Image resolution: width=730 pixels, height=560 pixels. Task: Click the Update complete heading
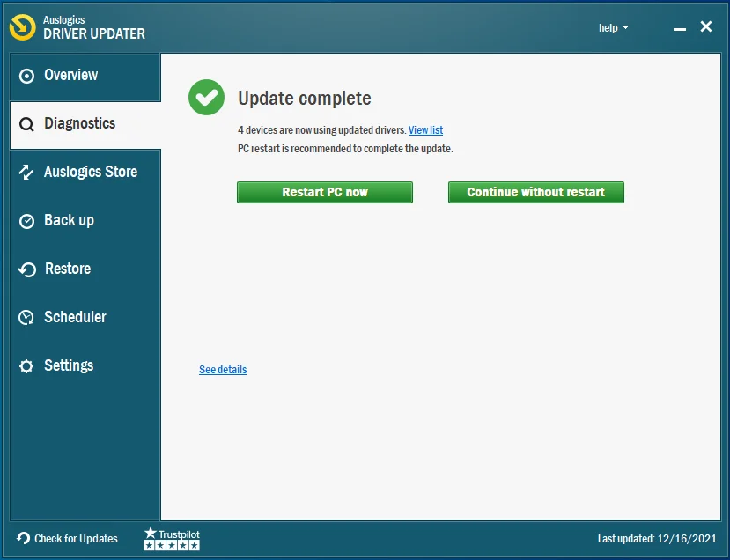(305, 99)
